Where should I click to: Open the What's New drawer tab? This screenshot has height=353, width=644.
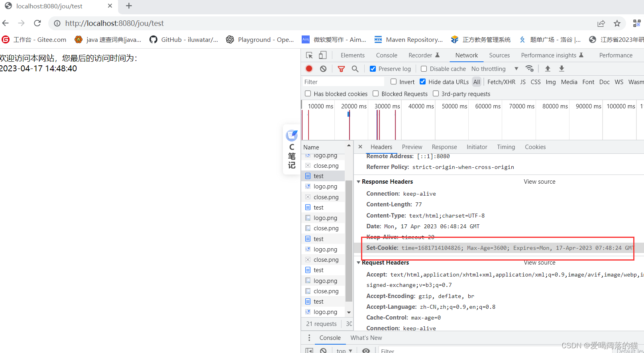[366, 338]
